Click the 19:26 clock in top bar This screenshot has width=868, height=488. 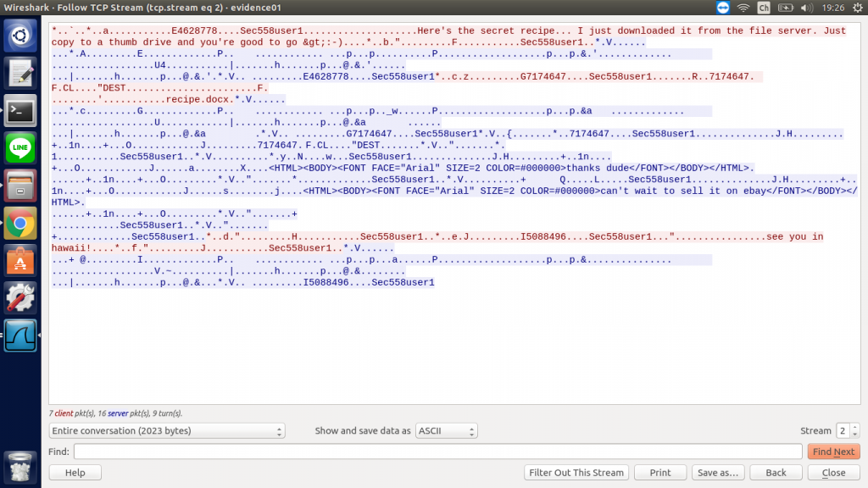coord(832,8)
